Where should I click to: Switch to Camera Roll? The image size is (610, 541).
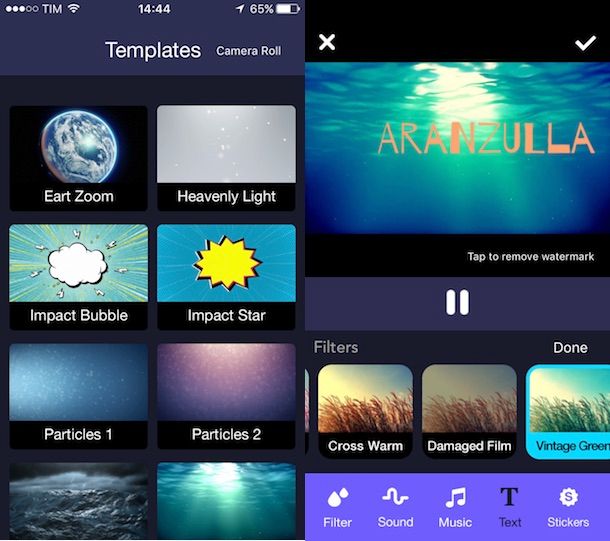(x=249, y=51)
